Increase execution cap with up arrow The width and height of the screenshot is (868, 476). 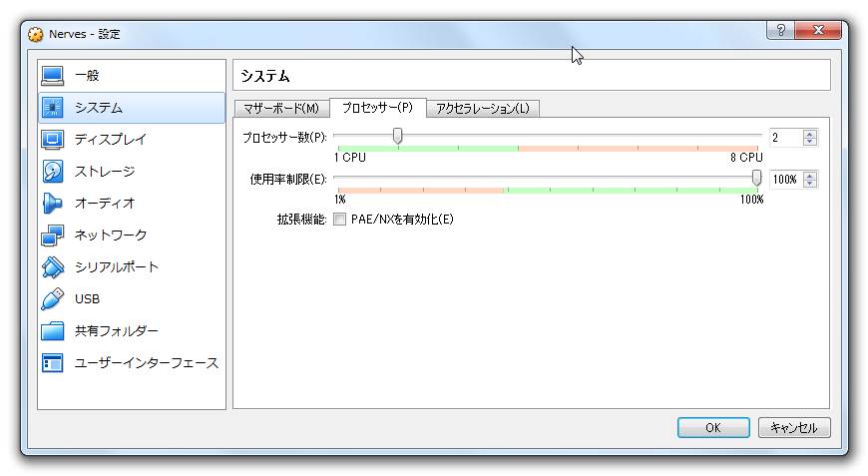pos(810,176)
